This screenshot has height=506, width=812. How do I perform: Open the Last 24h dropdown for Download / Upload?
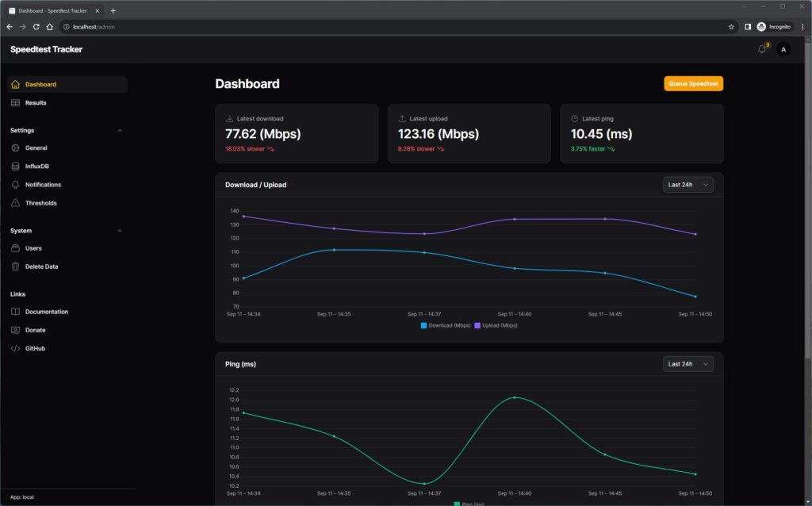click(x=687, y=184)
